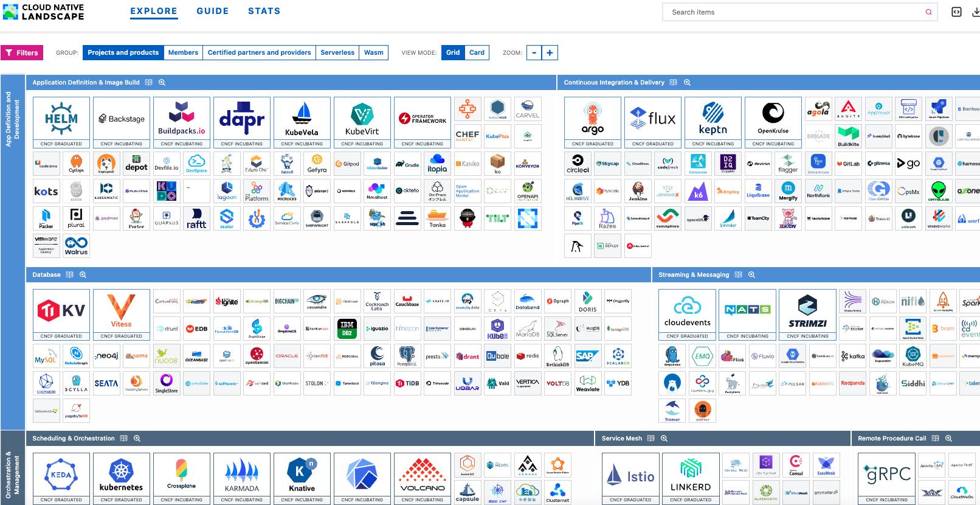Go to the Explore tab
Screen dimensions: 980x505
tap(154, 12)
